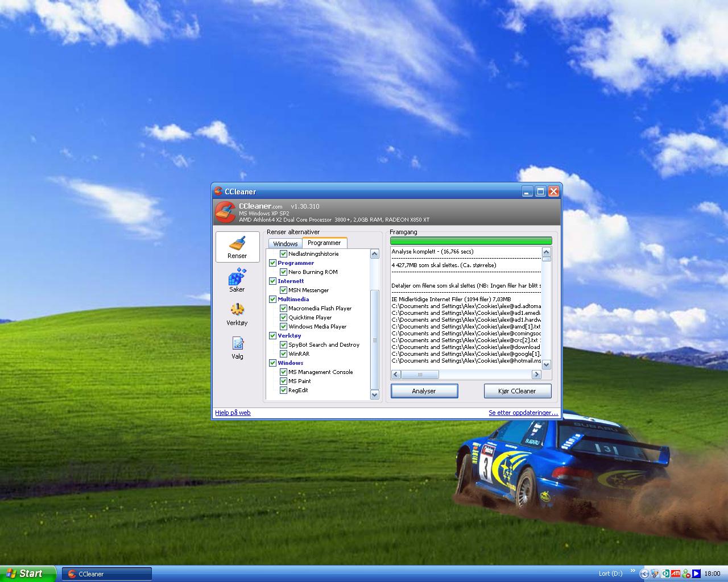Uncheck SpyBot Search and Destroy
Viewport: 728px width, 582px height.
pyautogui.click(x=283, y=344)
